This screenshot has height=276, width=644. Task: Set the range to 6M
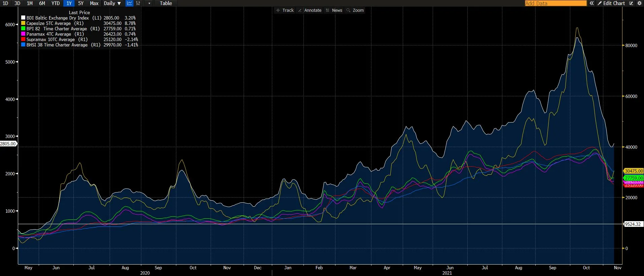click(42, 3)
